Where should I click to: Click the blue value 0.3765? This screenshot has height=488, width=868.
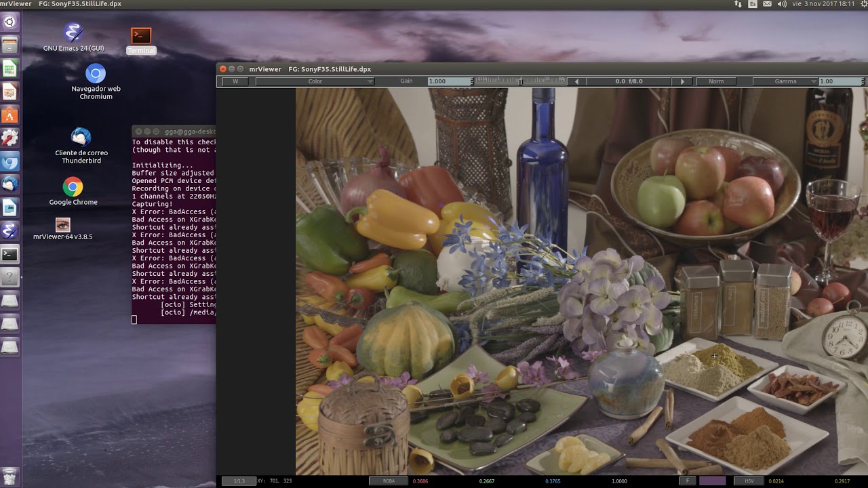553,481
